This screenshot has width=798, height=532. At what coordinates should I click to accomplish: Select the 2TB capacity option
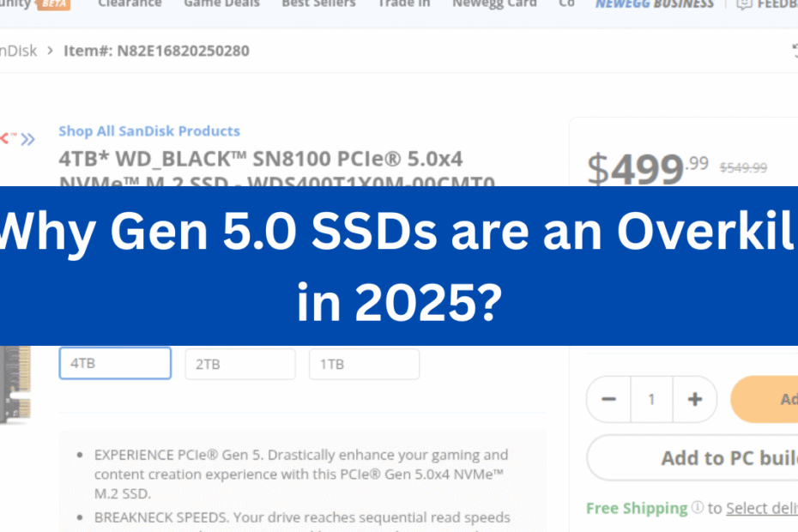[x=240, y=364]
